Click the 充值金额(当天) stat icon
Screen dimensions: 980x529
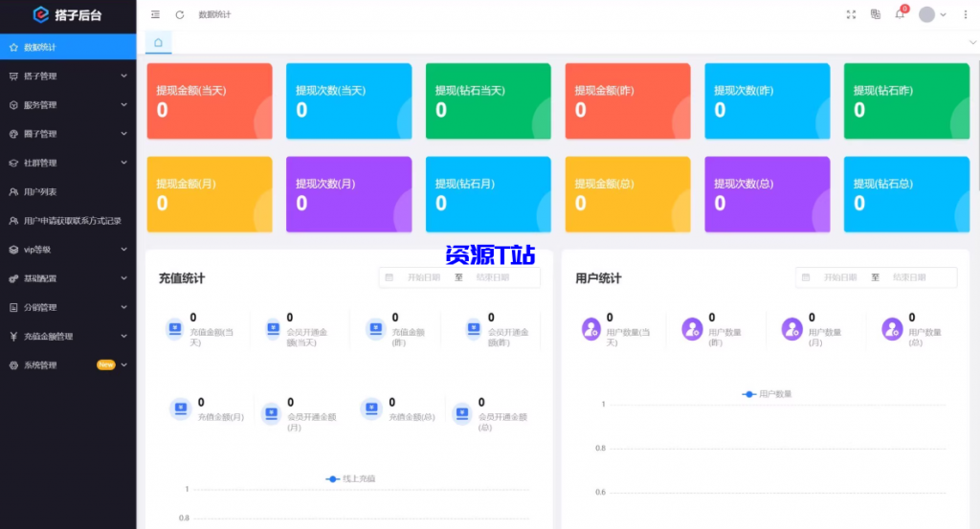tap(173, 329)
